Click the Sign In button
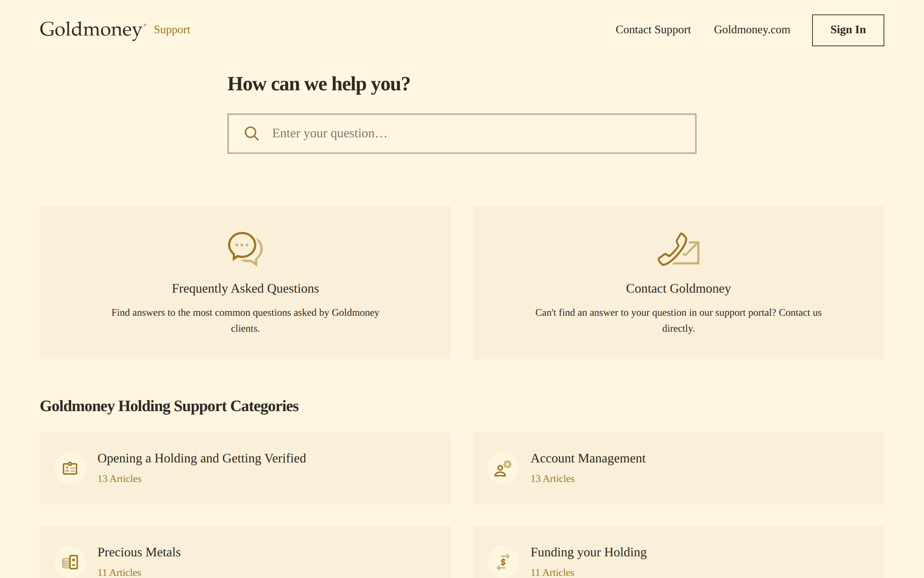Viewport: 924px width, 578px height. tap(847, 30)
